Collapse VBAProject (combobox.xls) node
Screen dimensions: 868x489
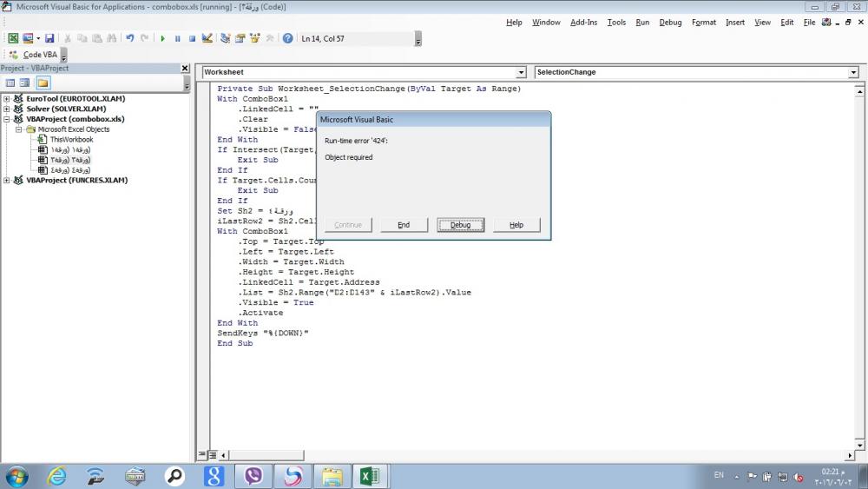pyautogui.click(x=7, y=119)
